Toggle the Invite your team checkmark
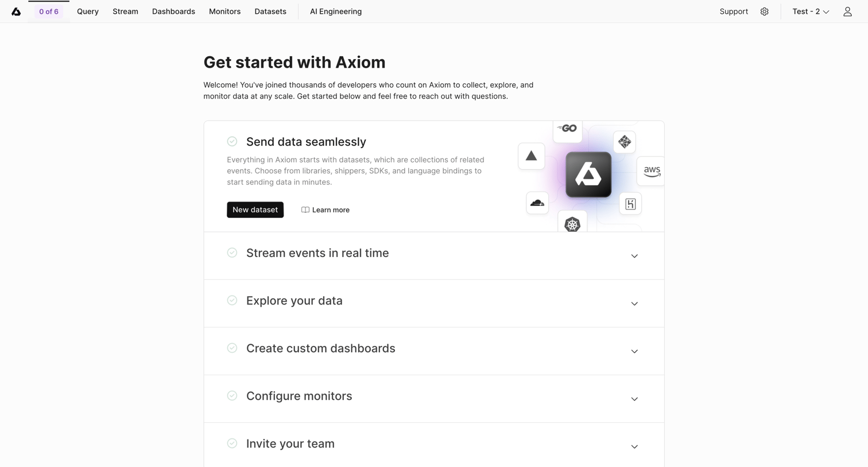This screenshot has height=467, width=868. coord(232,443)
